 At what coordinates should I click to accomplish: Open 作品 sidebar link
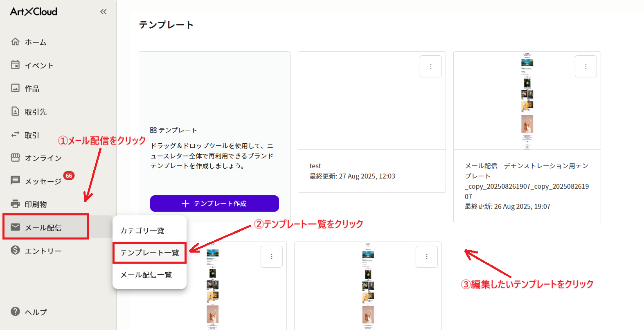tap(32, 88)
